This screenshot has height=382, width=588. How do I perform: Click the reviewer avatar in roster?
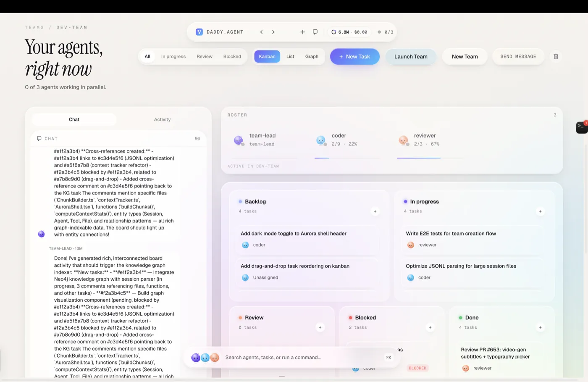403,140
